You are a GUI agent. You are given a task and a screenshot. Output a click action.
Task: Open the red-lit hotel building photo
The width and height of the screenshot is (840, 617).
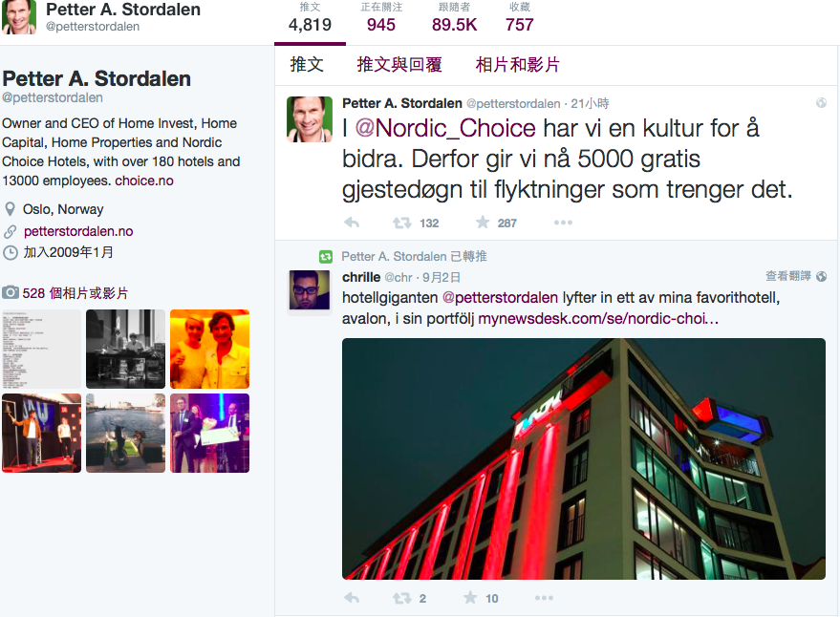coord(584,458)
